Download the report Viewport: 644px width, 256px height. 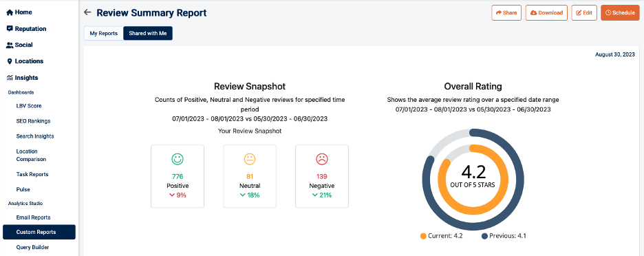546,13
